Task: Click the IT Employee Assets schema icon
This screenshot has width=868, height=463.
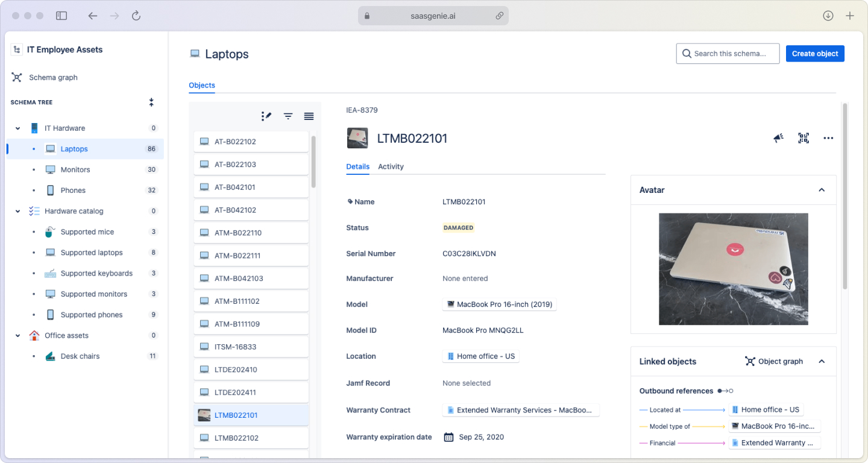Action: [17, 49]
